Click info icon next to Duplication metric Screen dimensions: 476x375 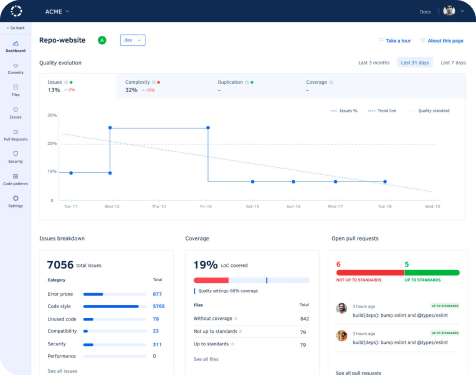(247, 82)
